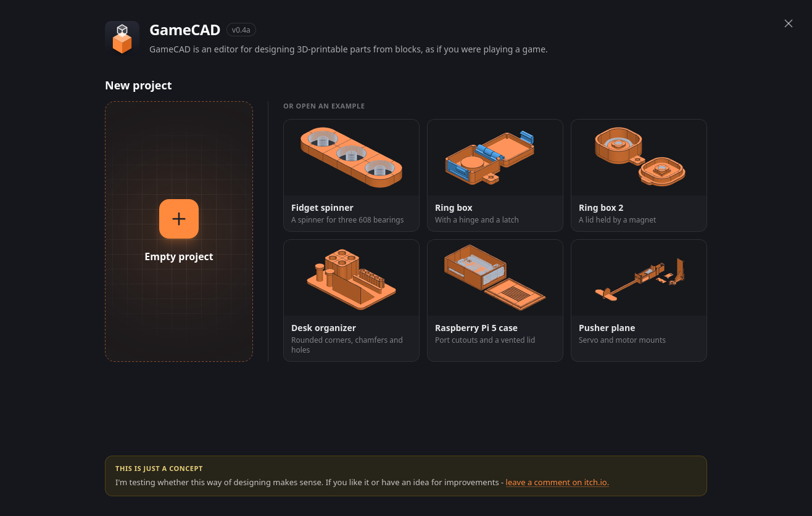Close the new project dialog

point(789,23)
